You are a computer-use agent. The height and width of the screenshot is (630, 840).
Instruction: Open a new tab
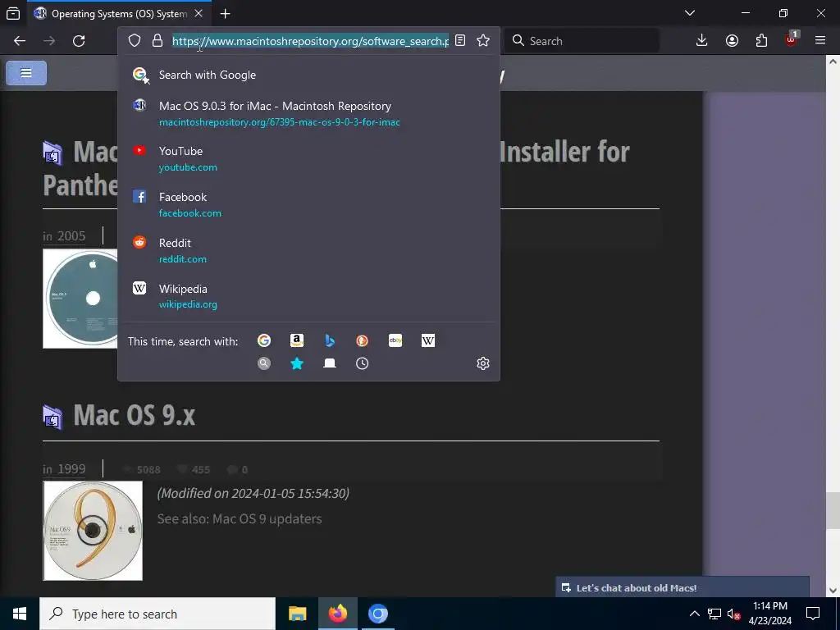pos(225,14)
